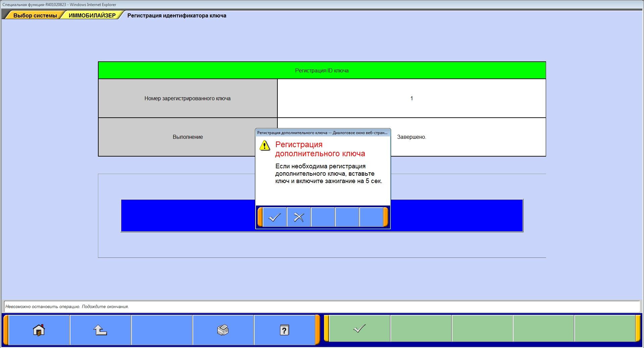Image resolution: width=644 pixels, height=348 pixels.
Task: Click the Выполнение row label
Action: click(x=188, y=137)
